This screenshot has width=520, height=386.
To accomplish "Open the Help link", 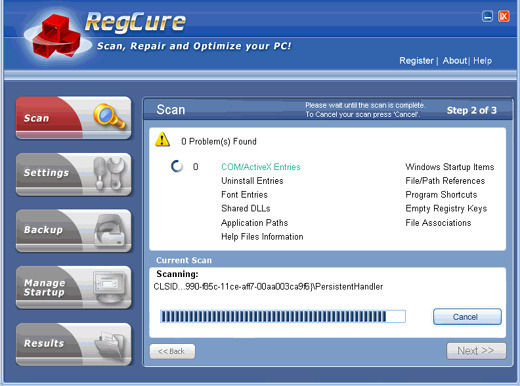I will 482,61.
